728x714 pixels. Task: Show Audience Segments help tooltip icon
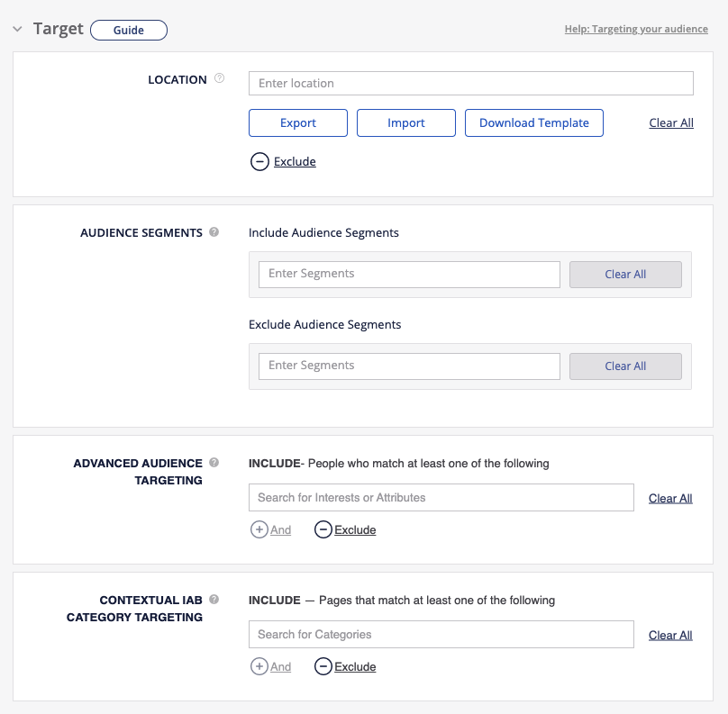[214, 232]
